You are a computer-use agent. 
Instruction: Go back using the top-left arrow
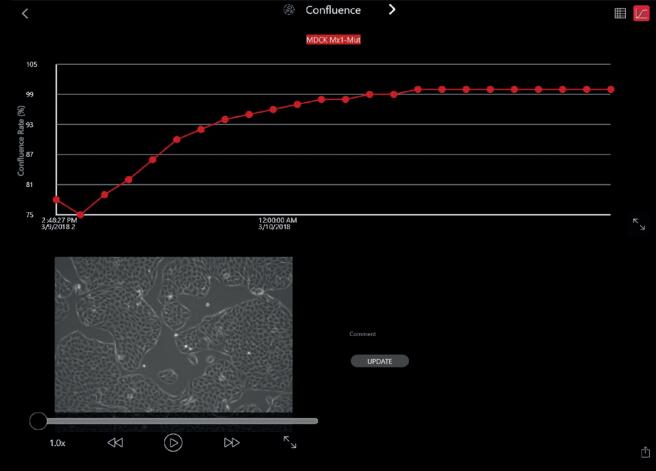[x=25, y=13]
